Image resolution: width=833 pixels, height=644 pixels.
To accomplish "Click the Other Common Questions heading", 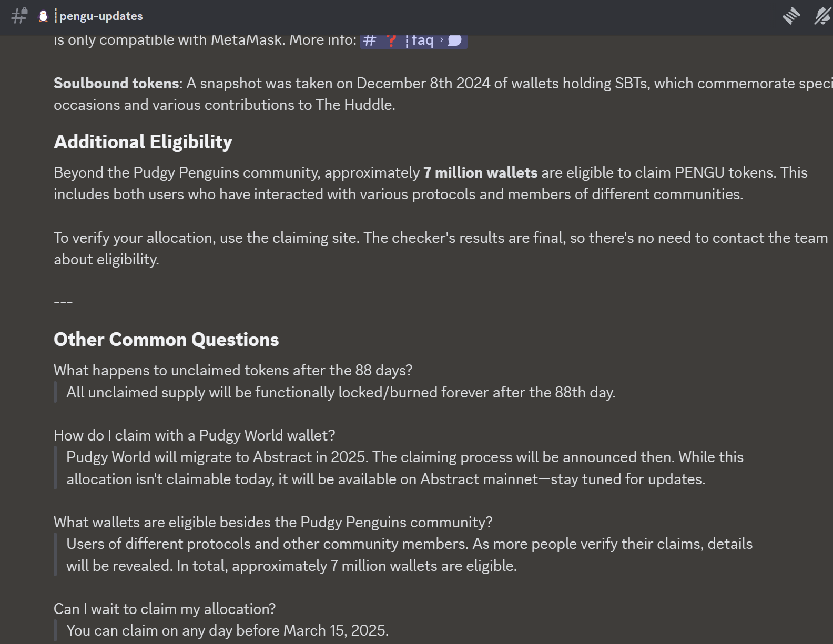I will pyautogui.click(x=166, y=340).
